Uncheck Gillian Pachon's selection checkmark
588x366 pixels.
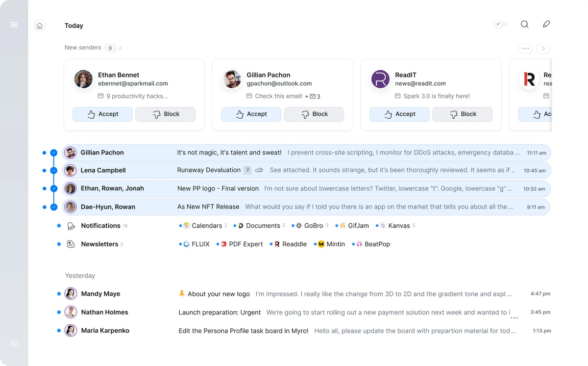pos(53,153)
